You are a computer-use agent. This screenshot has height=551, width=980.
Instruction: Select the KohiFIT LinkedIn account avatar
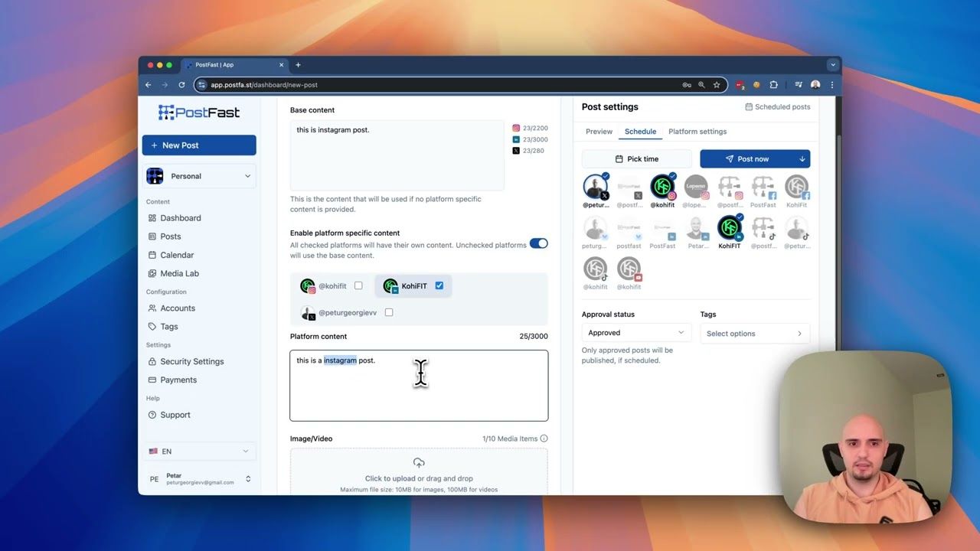point(729,227)
